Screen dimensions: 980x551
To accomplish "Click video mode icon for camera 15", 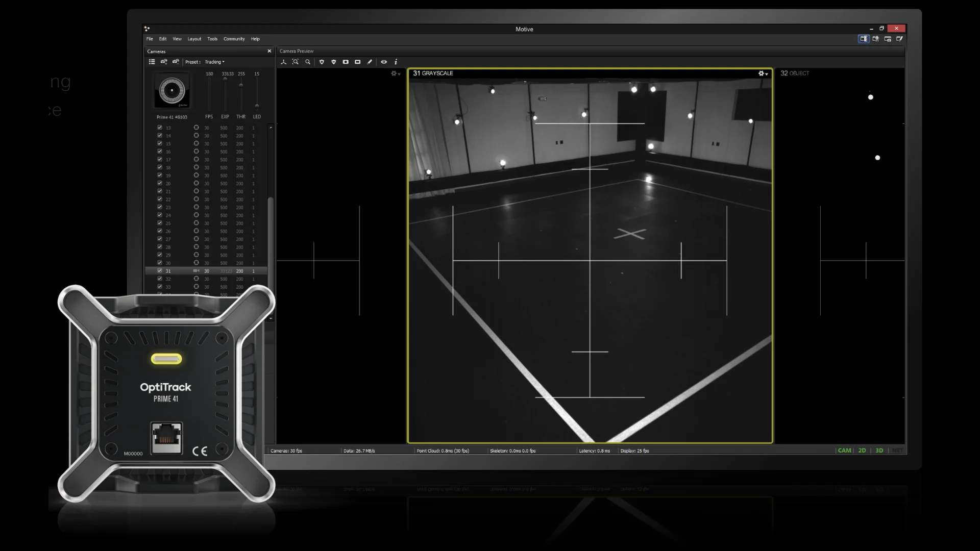I will [x=196, y=143].
